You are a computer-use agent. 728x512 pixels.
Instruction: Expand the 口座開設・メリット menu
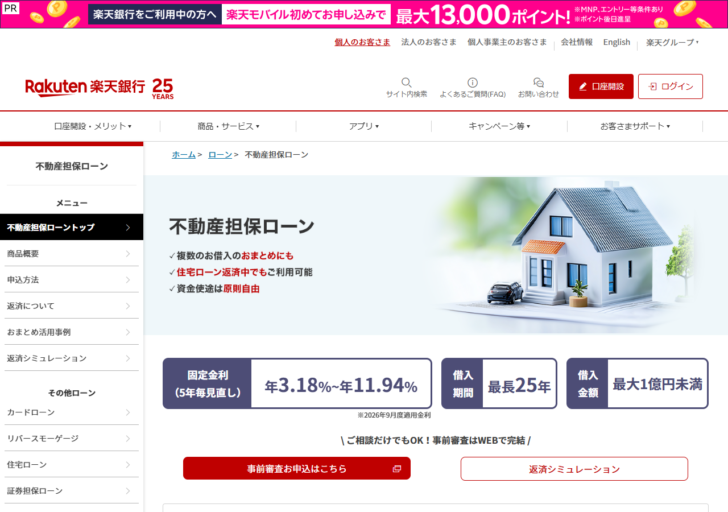pyautogui.click(x=92, y=126)
